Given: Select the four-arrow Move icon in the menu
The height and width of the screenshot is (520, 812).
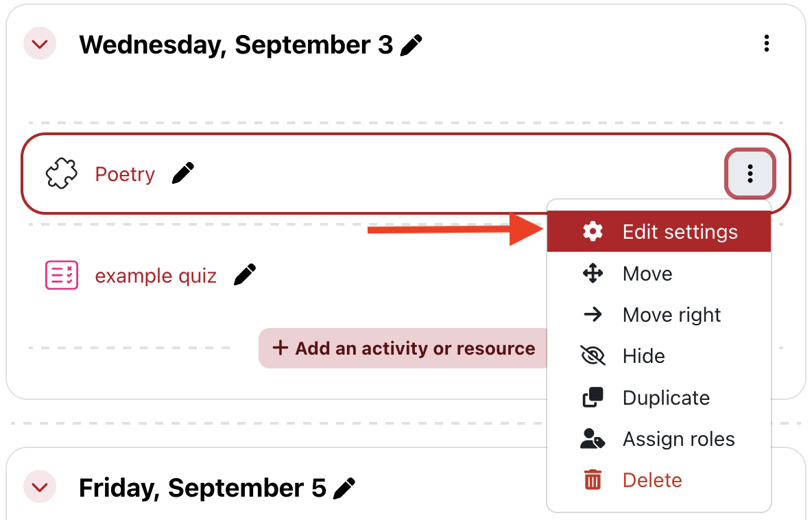Looking at the screenshot, I should 594,273.
